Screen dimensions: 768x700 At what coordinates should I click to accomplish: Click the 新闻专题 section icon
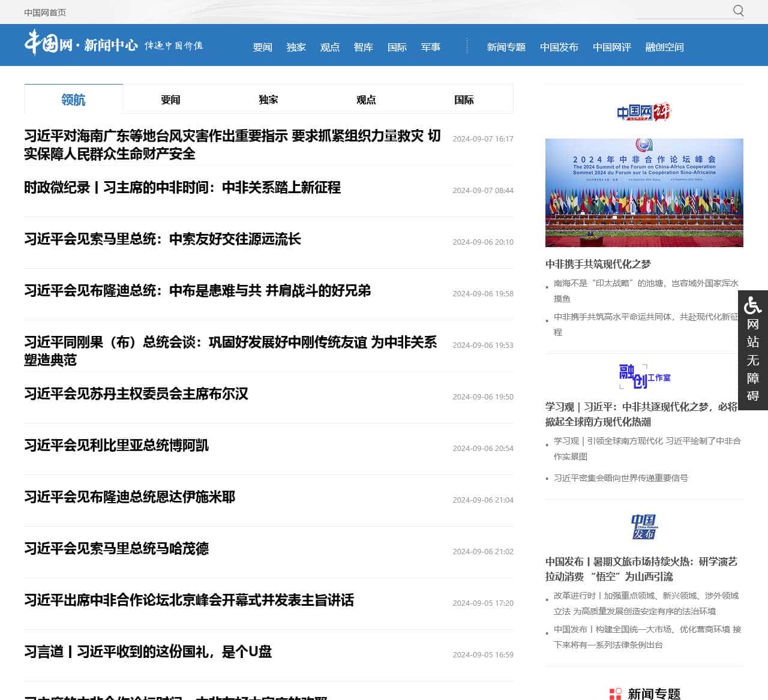[616, 693]
